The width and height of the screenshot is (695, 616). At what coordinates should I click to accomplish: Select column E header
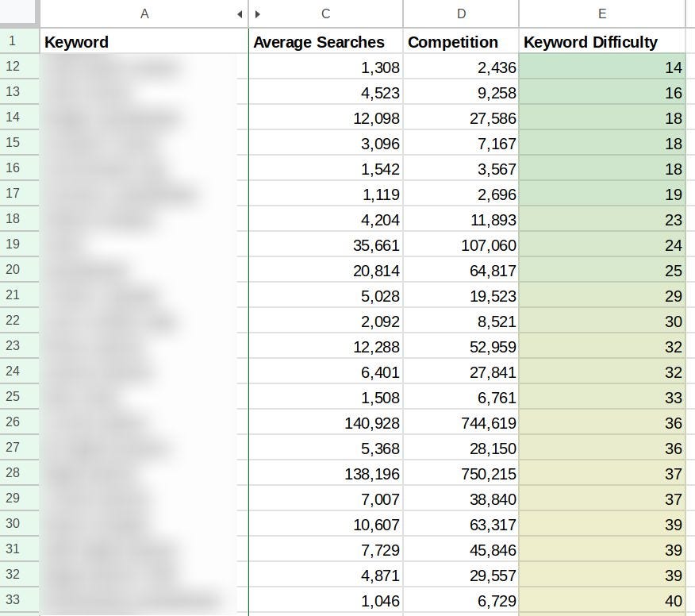602,13
